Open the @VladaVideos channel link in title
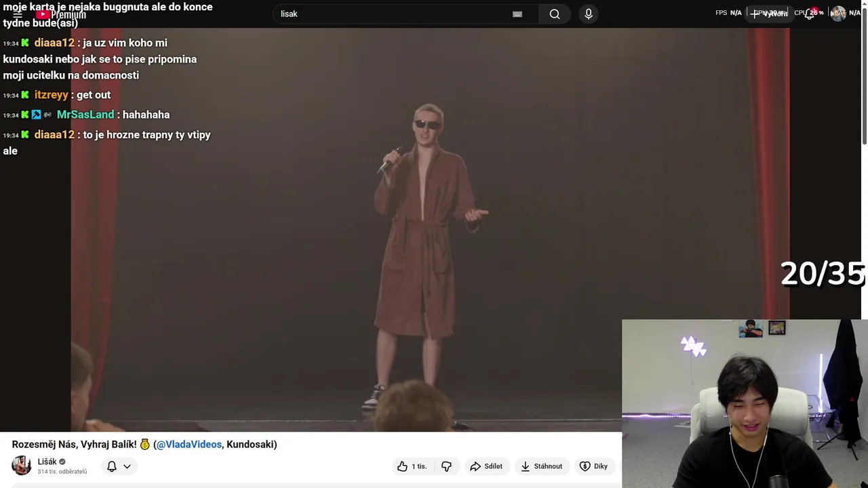 pos(189,445)
